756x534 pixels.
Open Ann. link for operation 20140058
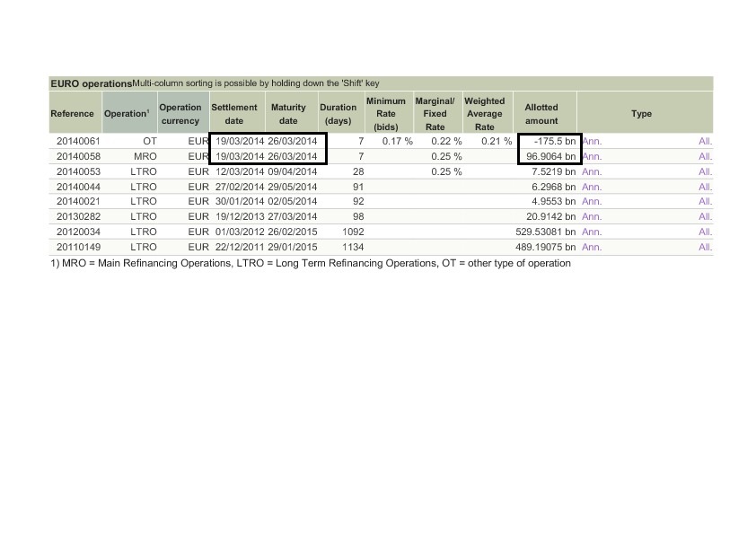(592, 156)
